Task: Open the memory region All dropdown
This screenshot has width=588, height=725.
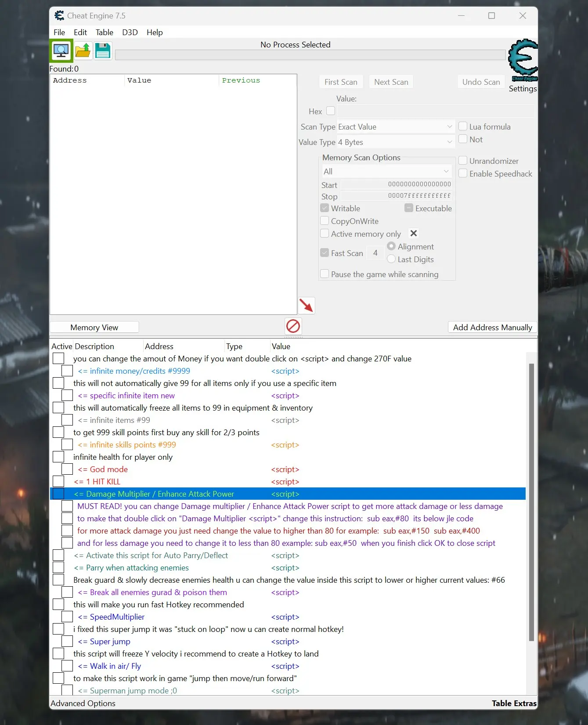Action: (386, 171)
